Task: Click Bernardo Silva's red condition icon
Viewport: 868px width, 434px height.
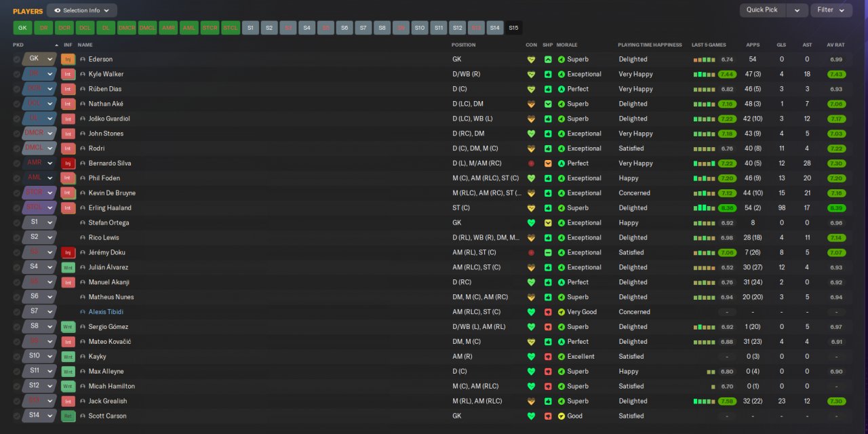Action: [531, 163]
